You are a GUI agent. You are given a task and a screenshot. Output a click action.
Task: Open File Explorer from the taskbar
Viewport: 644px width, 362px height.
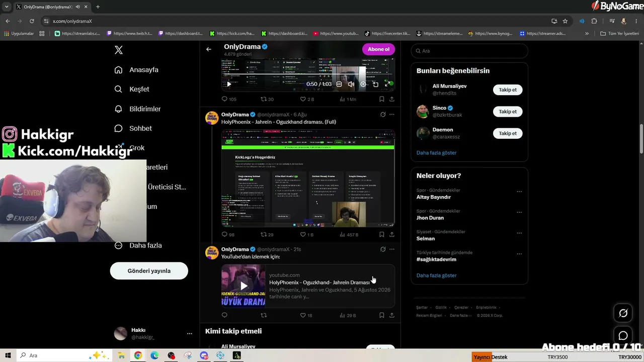[x=121, y=355]
